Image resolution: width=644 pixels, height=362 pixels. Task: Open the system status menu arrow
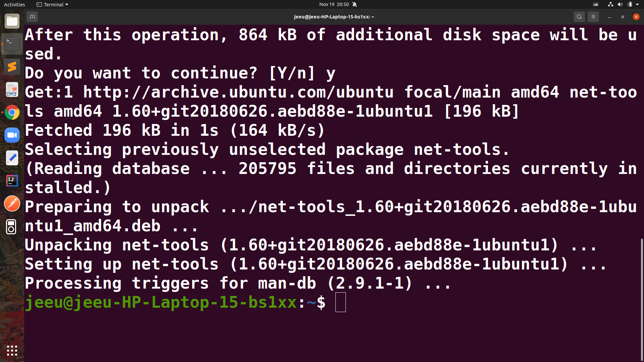point(637,4)
